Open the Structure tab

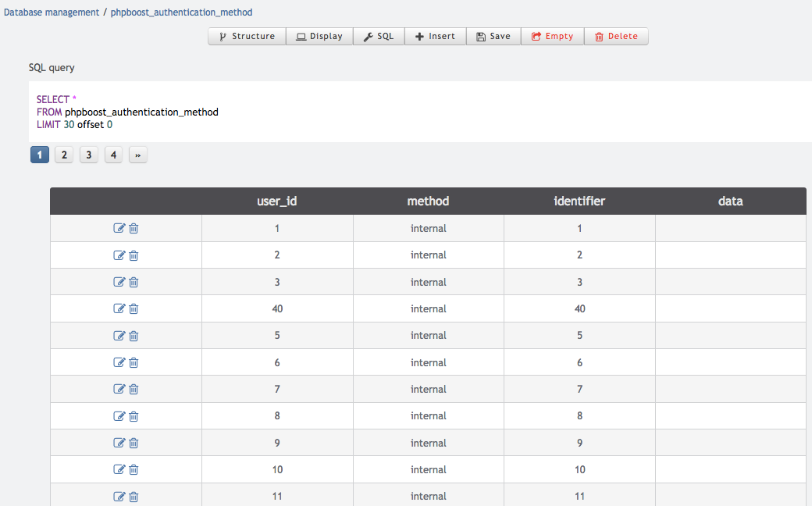[247, 37]
